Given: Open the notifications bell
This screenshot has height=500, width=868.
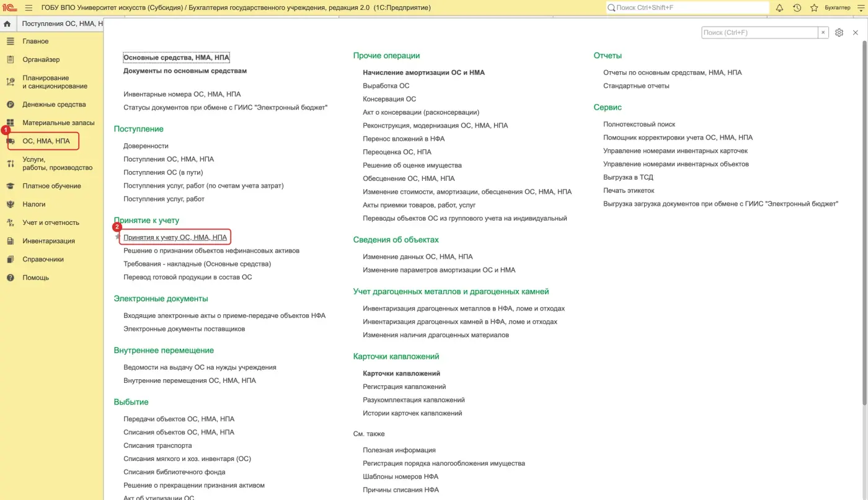Looking at the screenshot, I should point(779,7).
